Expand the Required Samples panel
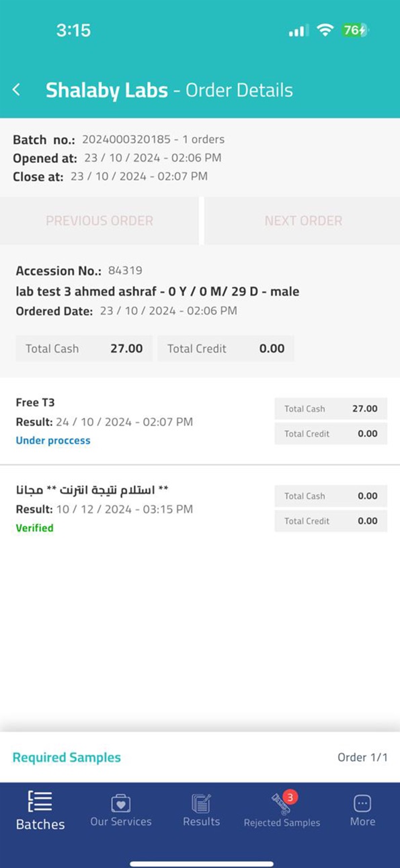 click(x=67, y=758)
